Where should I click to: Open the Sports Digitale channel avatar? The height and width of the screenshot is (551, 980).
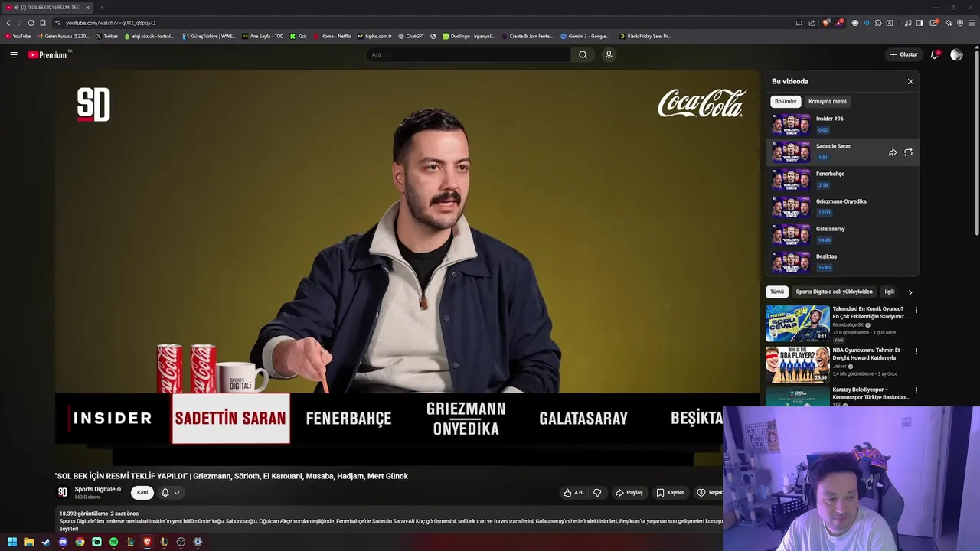pyautogui.click(x=63, y=492)
